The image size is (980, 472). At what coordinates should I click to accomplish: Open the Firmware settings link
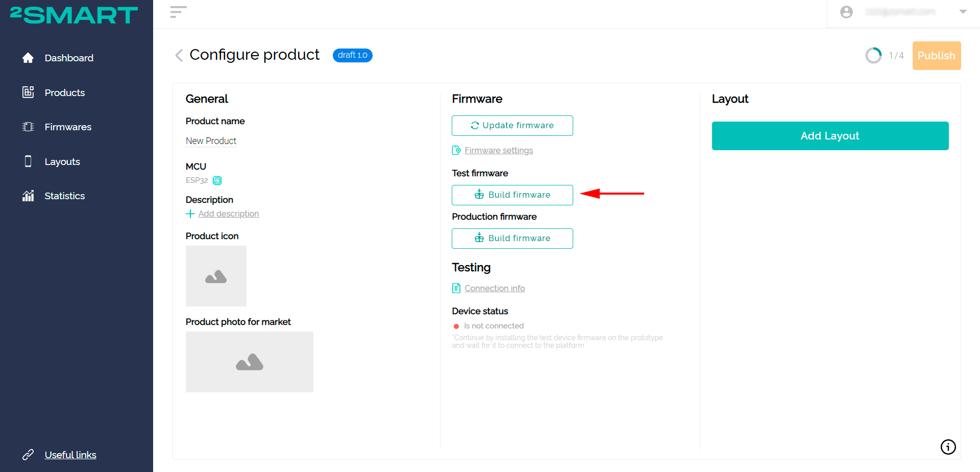(x=498, y=151)
